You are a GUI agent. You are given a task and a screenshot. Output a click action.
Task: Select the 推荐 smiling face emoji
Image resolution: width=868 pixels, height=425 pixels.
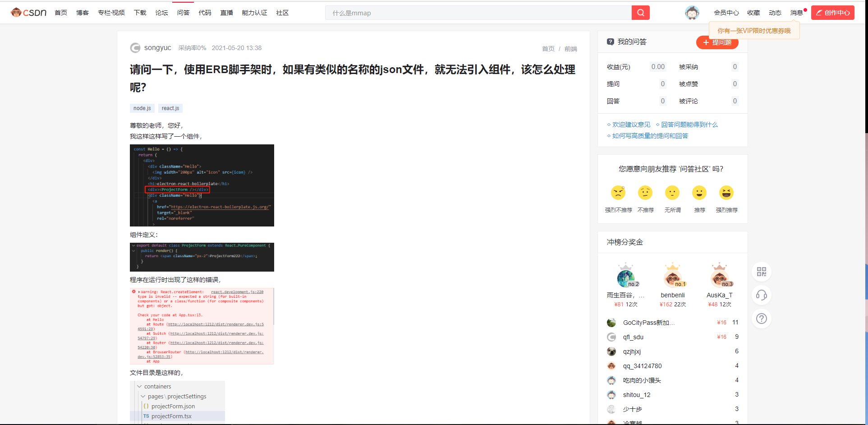tap(699, 193)
